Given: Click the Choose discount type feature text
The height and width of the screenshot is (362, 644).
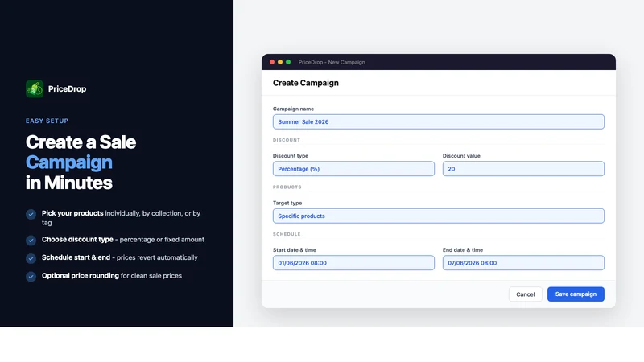Looking at the screenshot, I should click(x=123, y=240).
